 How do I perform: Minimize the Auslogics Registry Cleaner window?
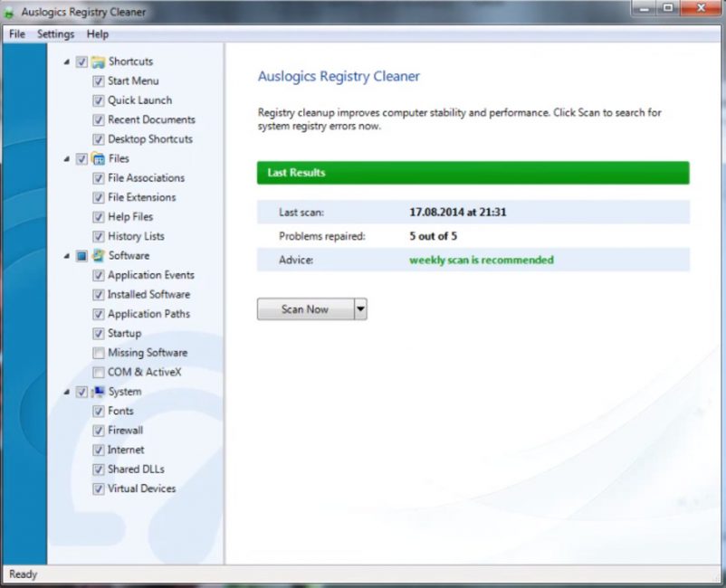tap(644, 8)
